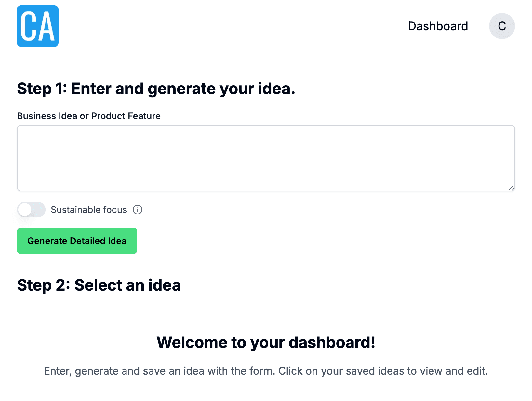This screenshot has height=401, width=532.
Task: Click the blue CA logo
Action: click(x=38, y=26)
